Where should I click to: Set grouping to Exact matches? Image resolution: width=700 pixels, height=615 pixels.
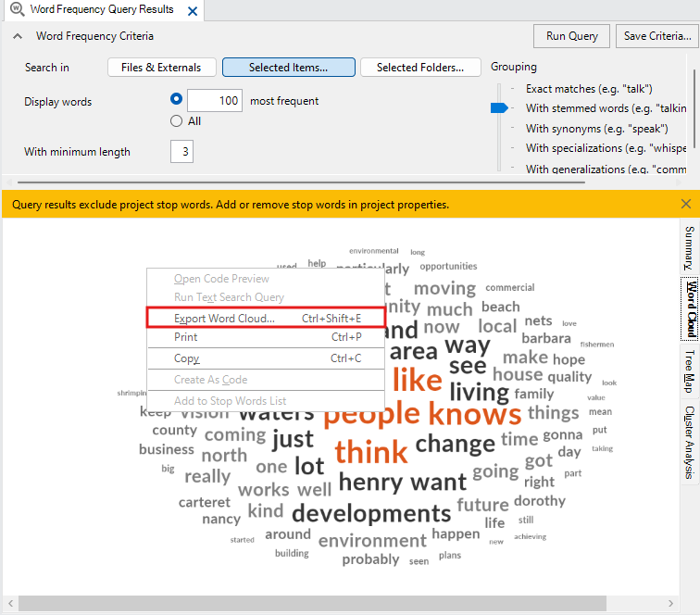[x=589, y=89]
